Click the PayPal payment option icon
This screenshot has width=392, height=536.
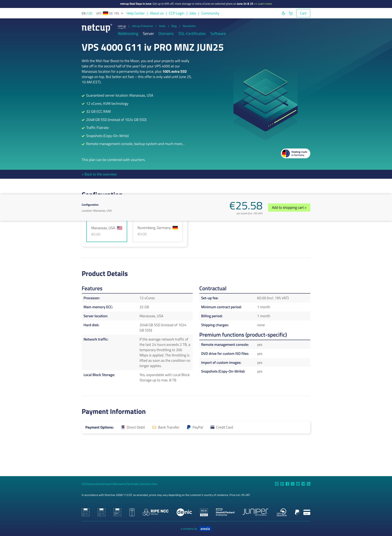(189, 427)
